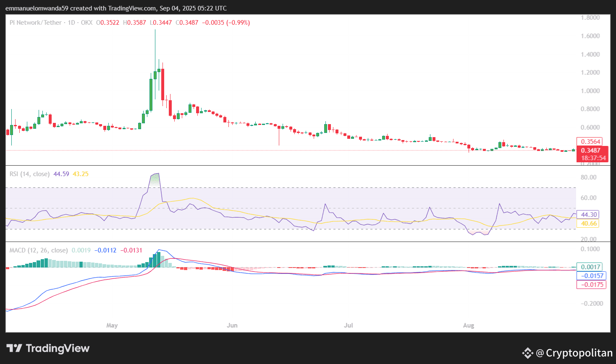Click the −0.0157 MACD axis tag
Image resolution: width=616 pixels, height=364 pixels.
click(x=592, y=276)
